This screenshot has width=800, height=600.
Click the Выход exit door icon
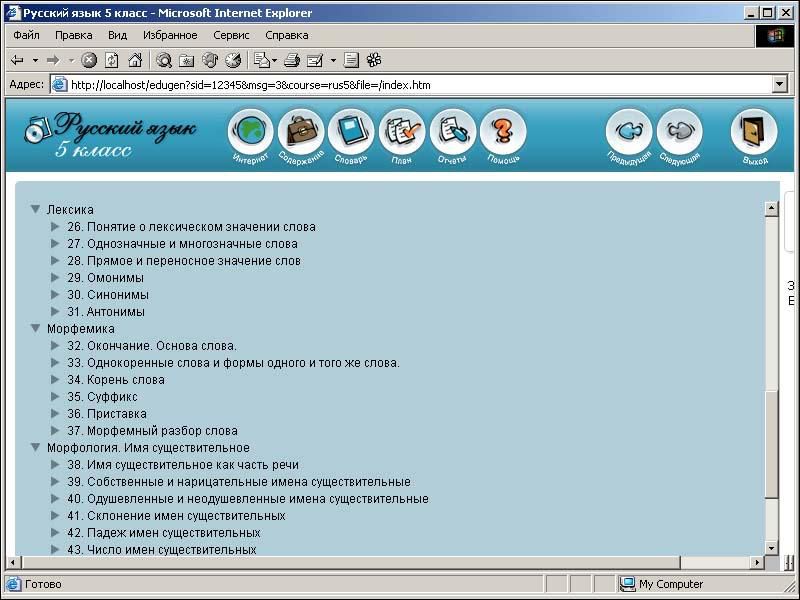[754, 132]
